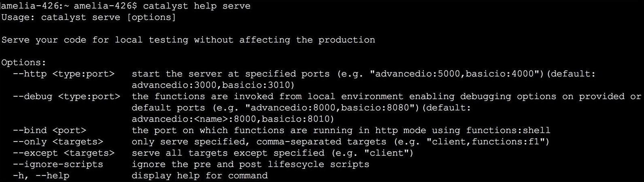Click the "Serve your code for local testing" description
The image size is (644, 182).
(188, 40)
